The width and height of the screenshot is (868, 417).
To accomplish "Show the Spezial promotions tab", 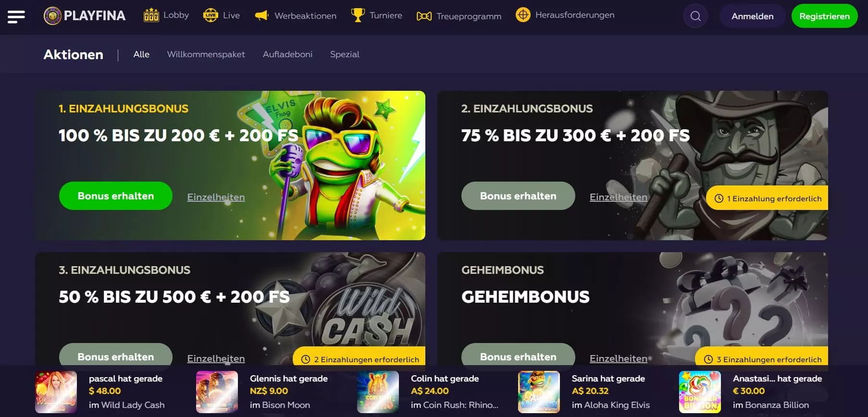I will tap(345, 54).
